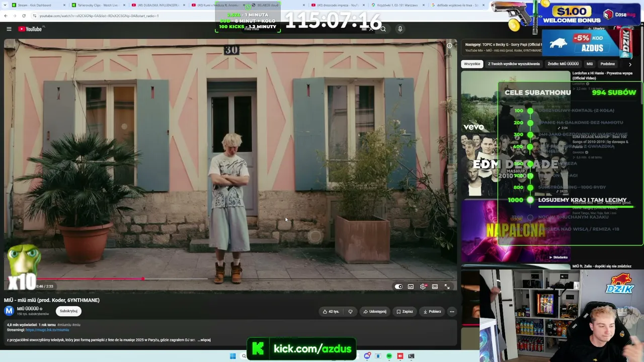Select the Źródło: MIÜ filter chip
644x362 pixels.
pyautogui.click(x=563, y=64)
